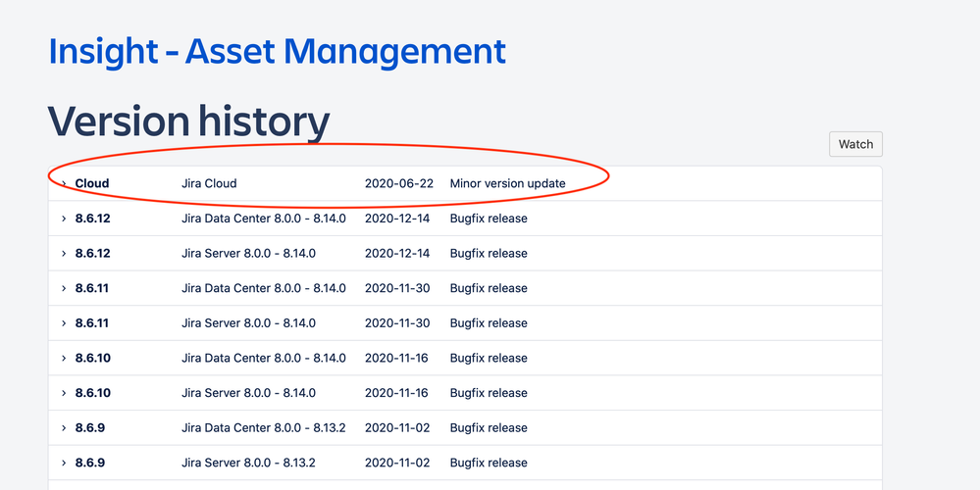Expand the 8.6.12 Jira Server row chevron
This screenshot has width=980, height=490.
point(64,254)
